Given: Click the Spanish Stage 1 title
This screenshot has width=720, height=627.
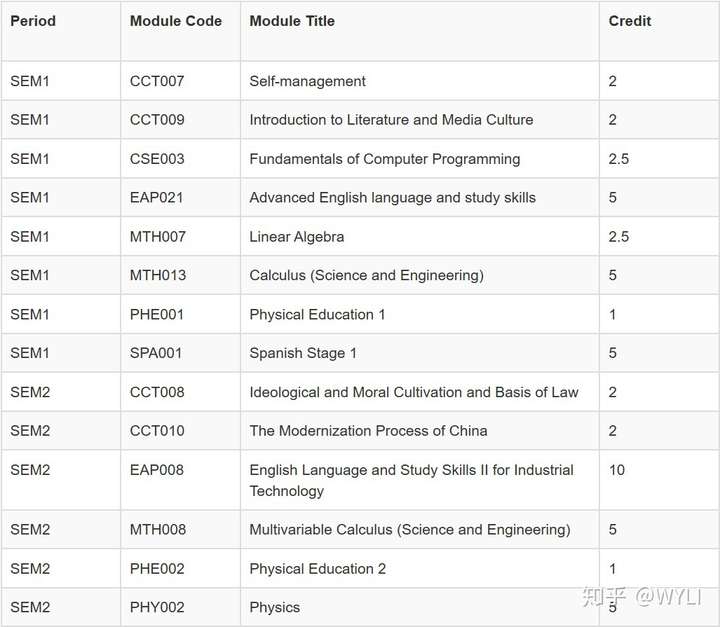Looking at the screenshot, I should coord(303,353).
